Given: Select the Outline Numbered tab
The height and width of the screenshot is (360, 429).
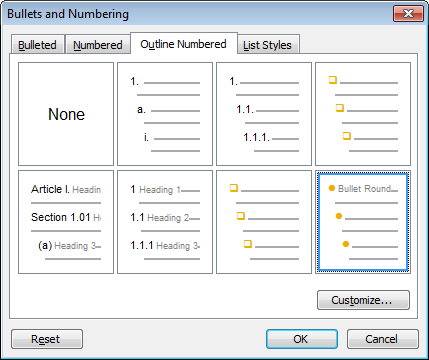Looking at the screenshot, I should (184, 43).
